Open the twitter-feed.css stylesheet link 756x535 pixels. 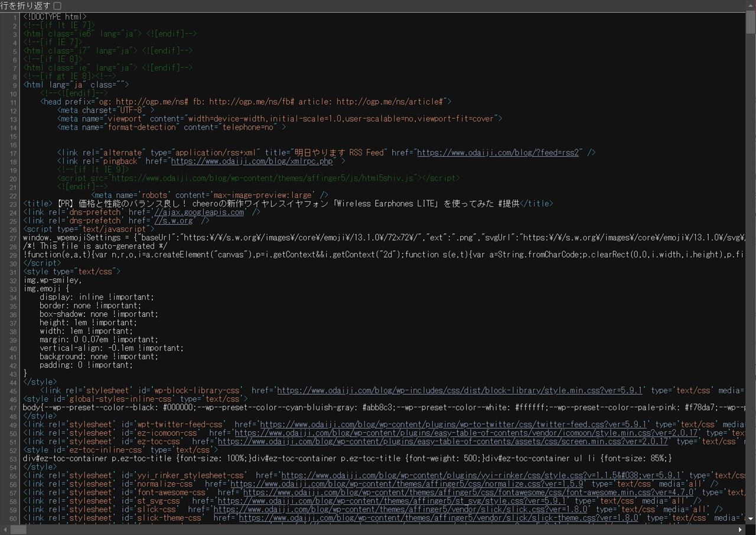[454, 424]
